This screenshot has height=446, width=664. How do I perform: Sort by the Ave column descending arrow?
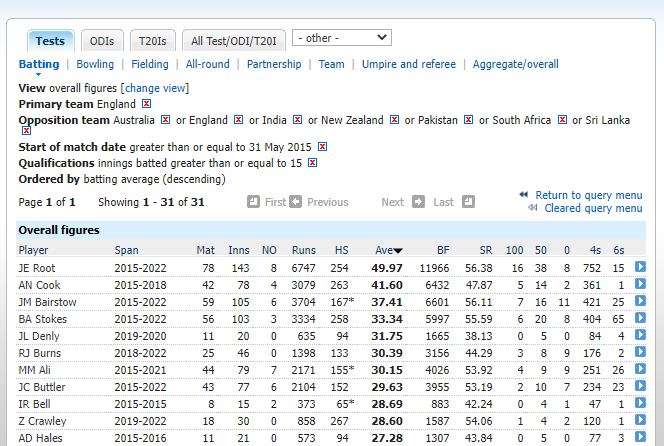point(398,251)
